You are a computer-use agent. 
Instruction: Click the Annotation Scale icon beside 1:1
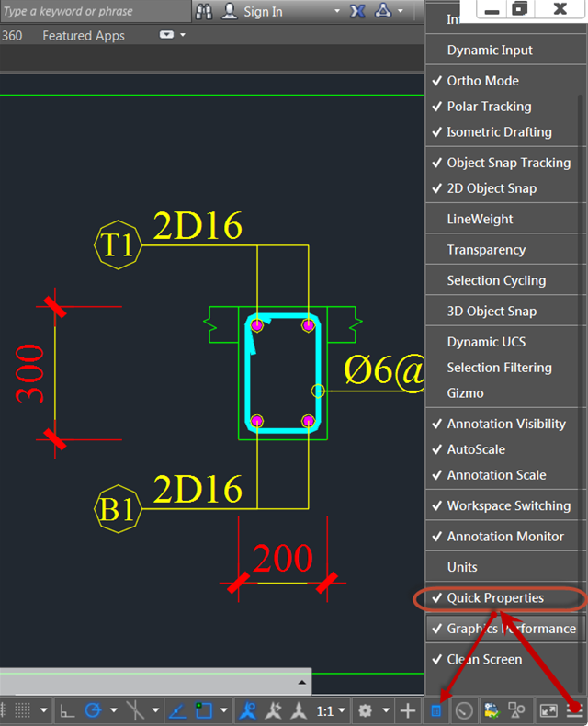pos(299,710)
